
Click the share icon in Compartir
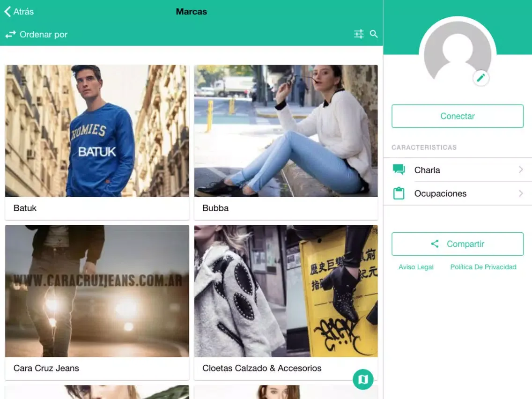point(435,244)
